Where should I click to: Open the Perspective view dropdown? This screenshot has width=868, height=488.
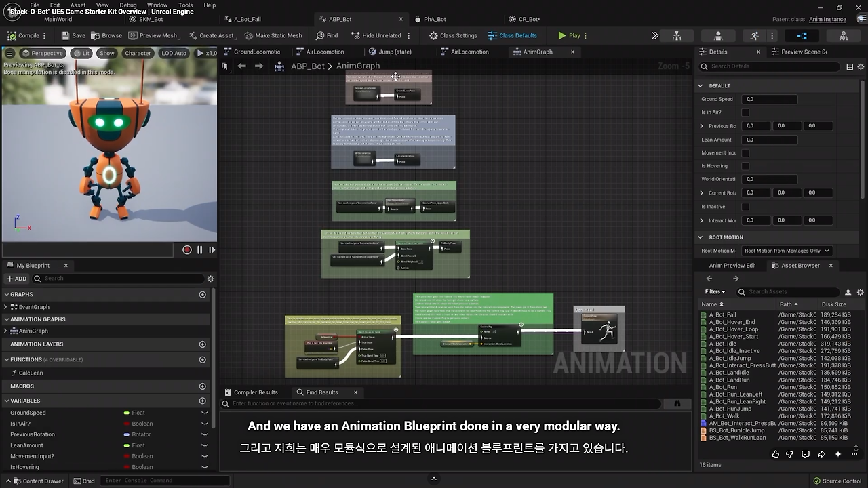coord(42,53)
